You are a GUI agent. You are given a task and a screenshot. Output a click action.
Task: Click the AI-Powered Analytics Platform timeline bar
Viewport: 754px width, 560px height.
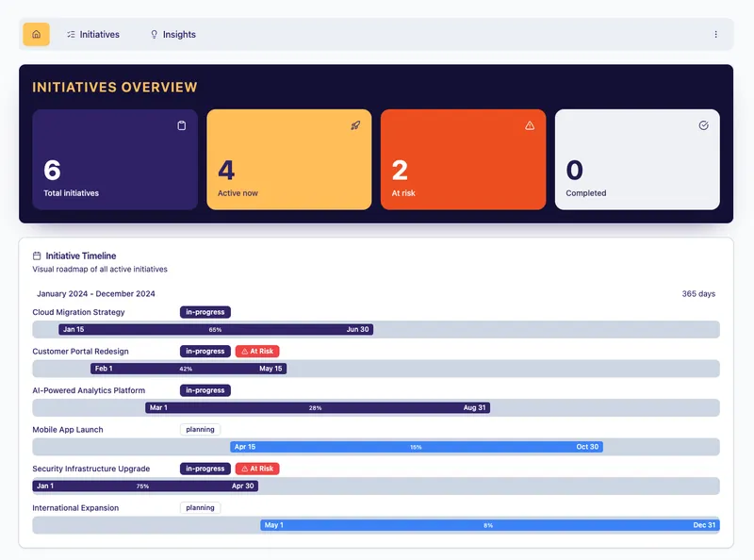[317, 408]
